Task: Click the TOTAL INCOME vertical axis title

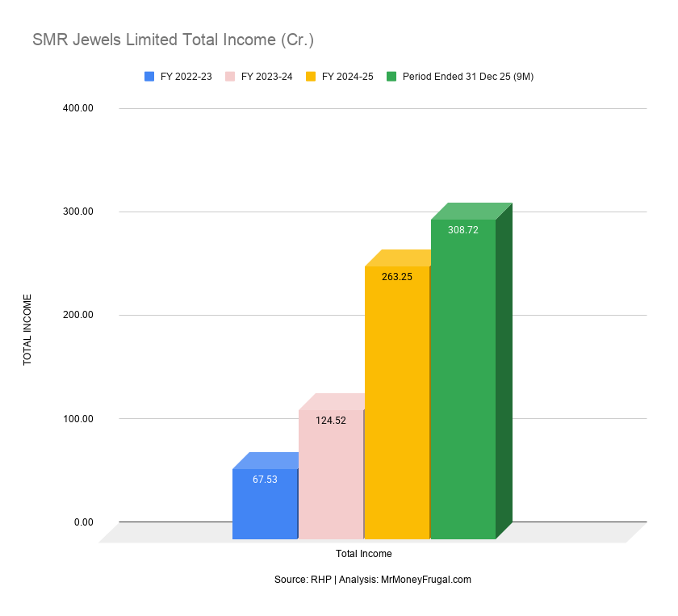Action: coord(27,329)
